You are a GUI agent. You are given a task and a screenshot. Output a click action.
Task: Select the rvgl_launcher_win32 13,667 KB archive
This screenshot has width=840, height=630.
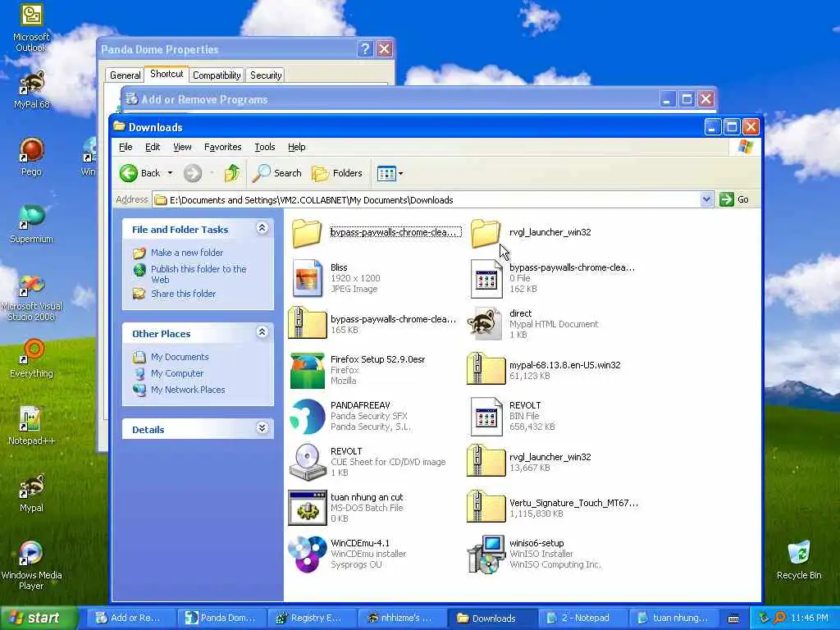(x=486, y=461)
